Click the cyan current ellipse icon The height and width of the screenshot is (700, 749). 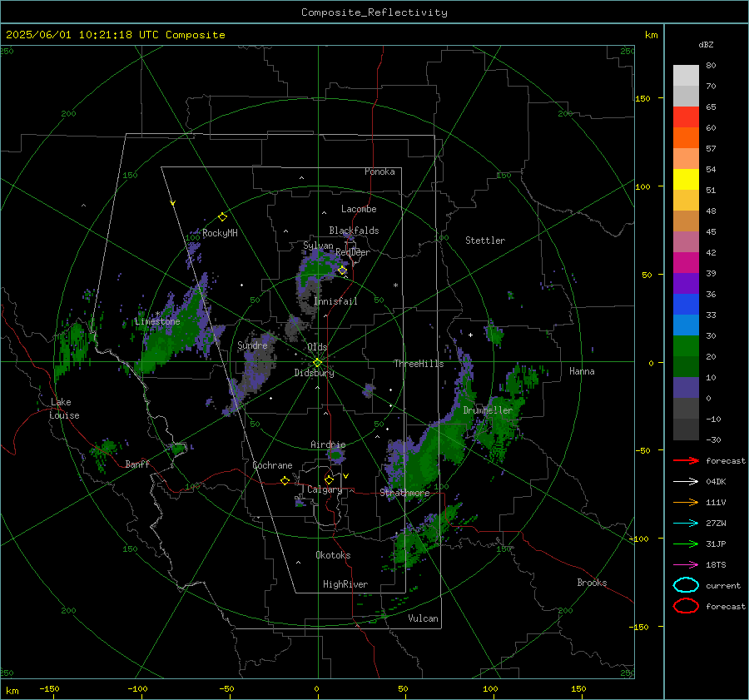tap(686, 585)
